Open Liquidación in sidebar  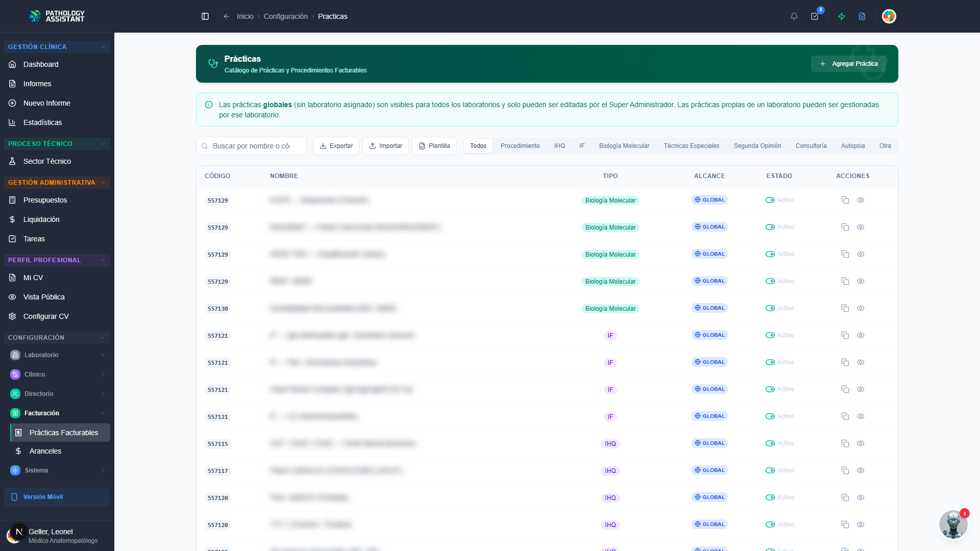pos(57,219)
